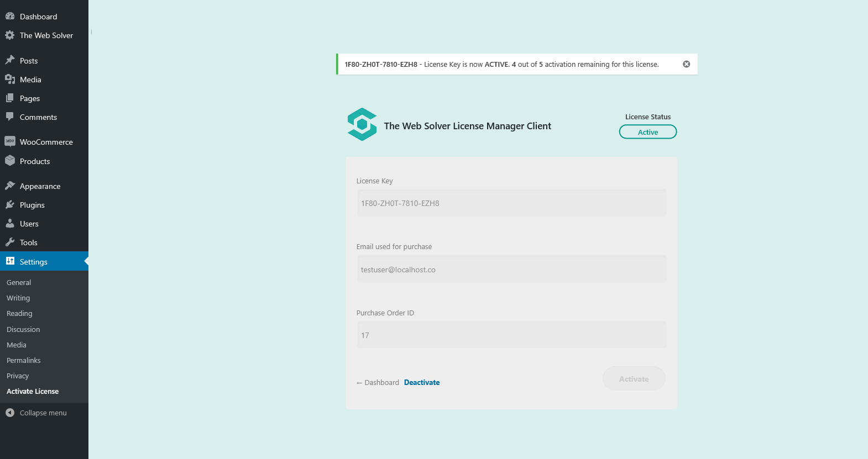Click the License Key input field
The width and height of the screenshot is (868, 459).
pos(511,203)
